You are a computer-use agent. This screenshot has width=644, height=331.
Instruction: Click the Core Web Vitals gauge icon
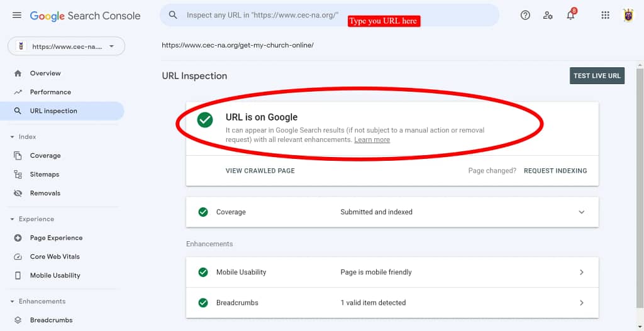point(18,257)
